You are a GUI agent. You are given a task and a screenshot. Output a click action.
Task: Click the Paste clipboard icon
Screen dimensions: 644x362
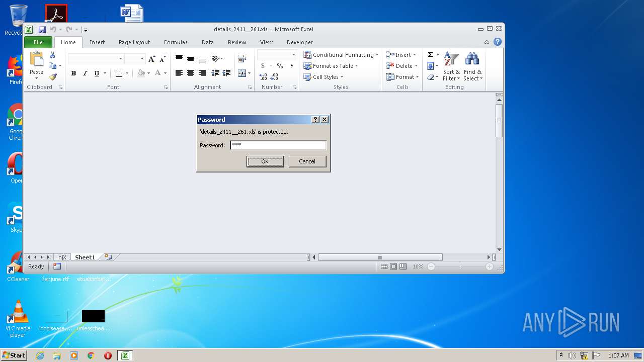pyautogui.click(x=36, y=59)
